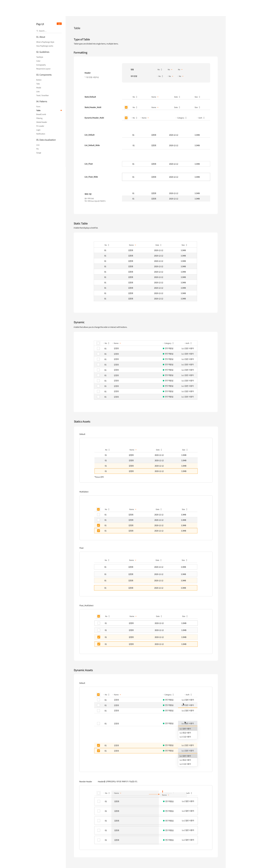This screenshot has height=868, width=258.
Task: Click Auth sort icon in Reorder Header table
Action: tap(191, 793)
